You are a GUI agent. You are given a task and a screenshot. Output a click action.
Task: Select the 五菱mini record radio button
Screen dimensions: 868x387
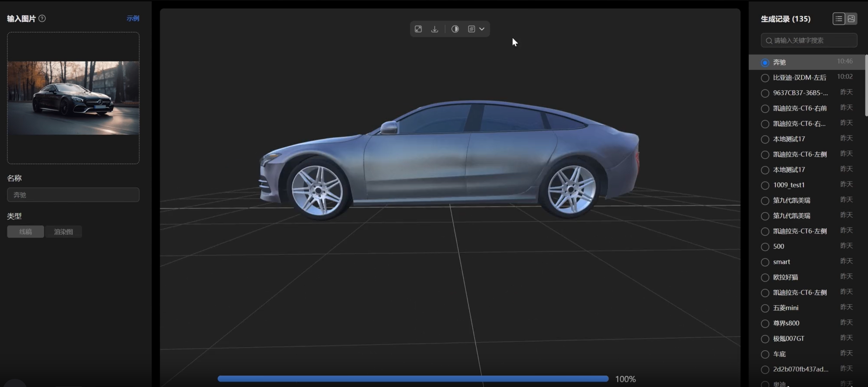click(x=765, y=308)
